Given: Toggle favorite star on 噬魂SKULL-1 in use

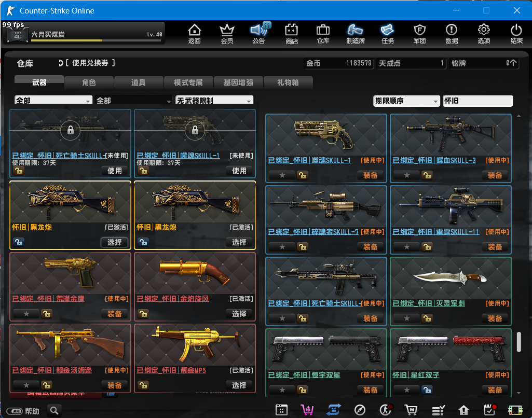Looking at the screenshot, I should [282, 175].
